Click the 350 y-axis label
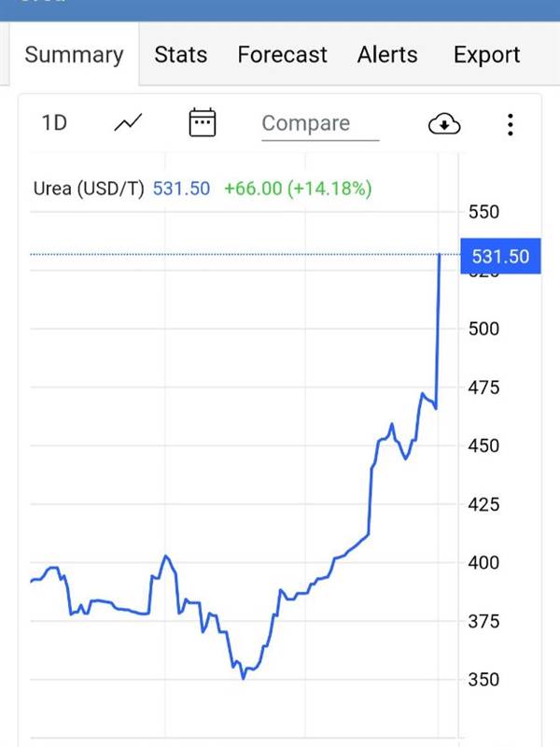 coord(483,680)
